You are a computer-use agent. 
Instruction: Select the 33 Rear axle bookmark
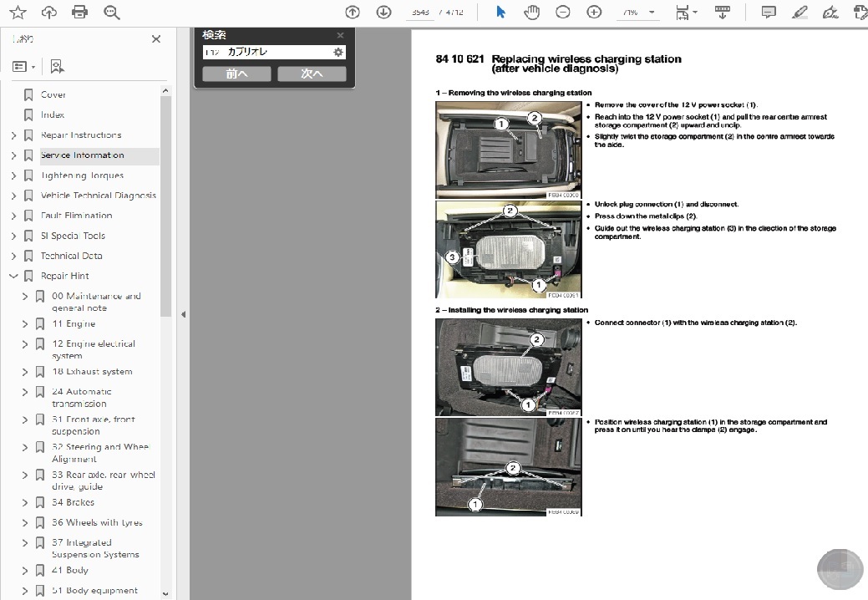[x=104, y=481]
